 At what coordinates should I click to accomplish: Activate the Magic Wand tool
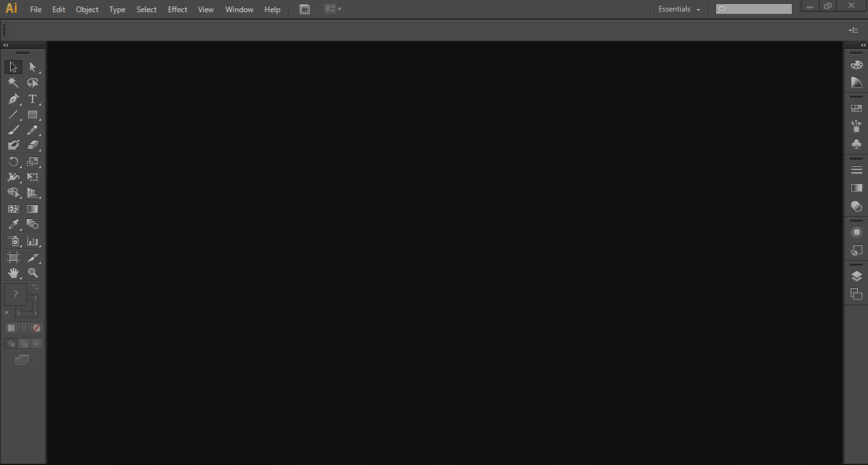(x=13, y=82)
